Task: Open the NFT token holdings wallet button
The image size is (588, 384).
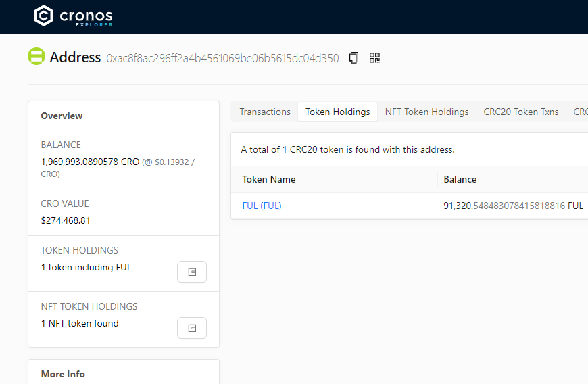Action: pos(192,328)
